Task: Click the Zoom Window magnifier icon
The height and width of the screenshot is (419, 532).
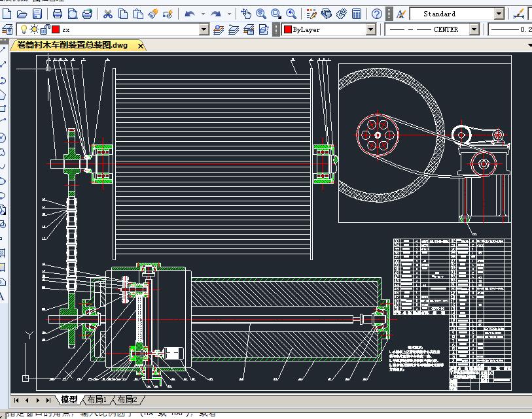Action: point(276,14)
